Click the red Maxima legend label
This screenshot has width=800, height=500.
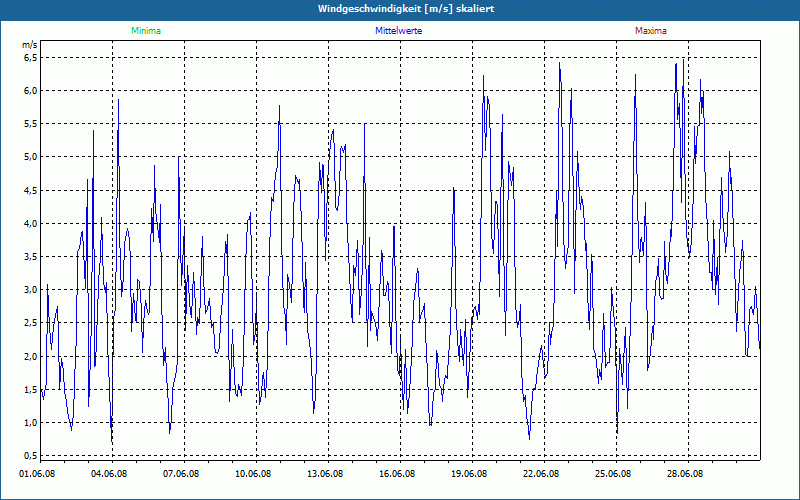point(651,31)
